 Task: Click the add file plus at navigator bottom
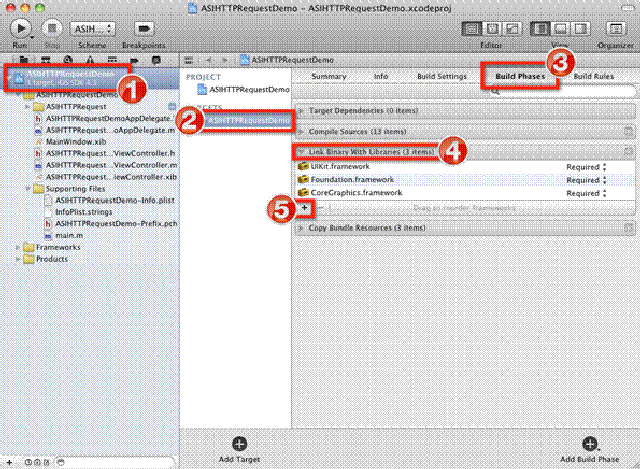(x=9, y=462)
